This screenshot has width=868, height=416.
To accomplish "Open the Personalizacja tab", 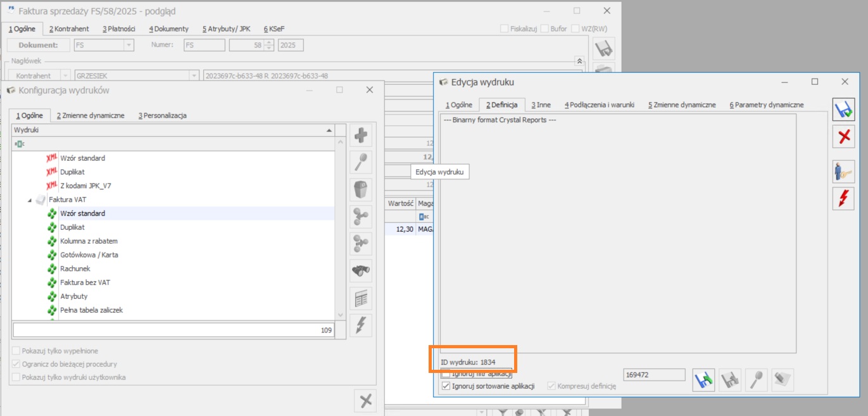I will (x=162, y=115).
